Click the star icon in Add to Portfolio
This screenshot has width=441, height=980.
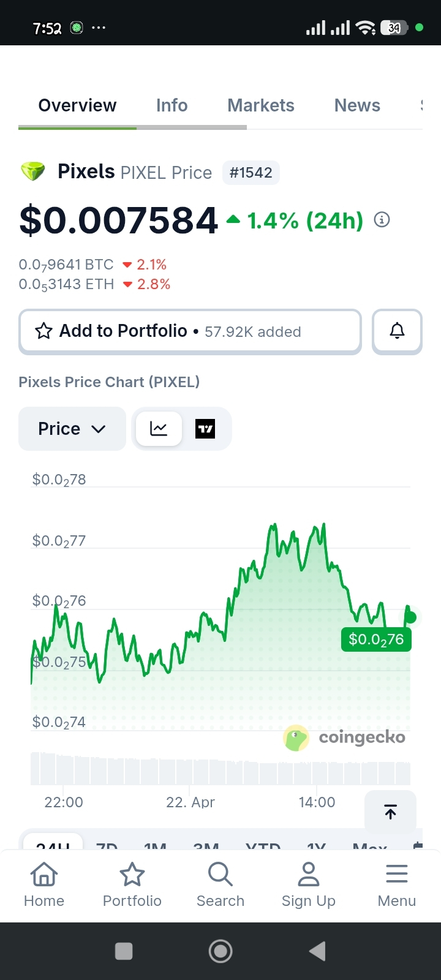pos(43,331)
